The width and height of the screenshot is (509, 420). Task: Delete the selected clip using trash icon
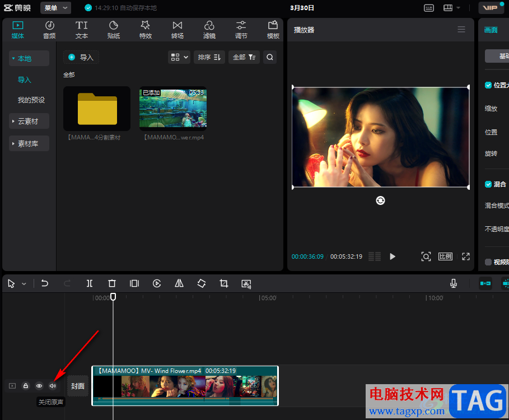[112, 284]
